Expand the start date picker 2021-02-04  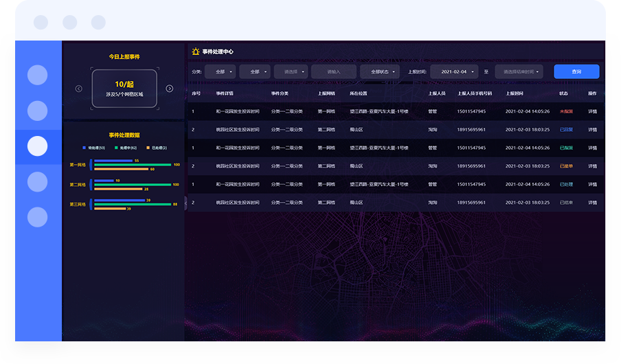[454, 71]
